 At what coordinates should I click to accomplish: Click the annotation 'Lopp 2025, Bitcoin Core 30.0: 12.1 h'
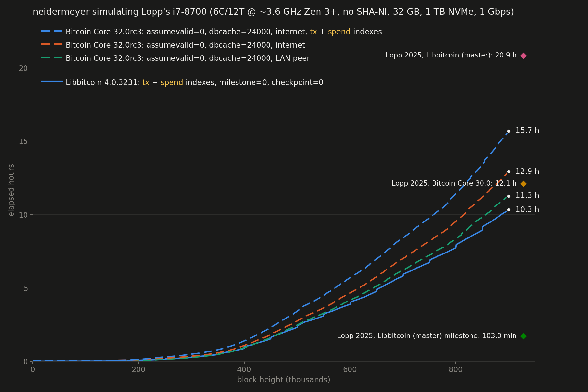tap(454, 184)
